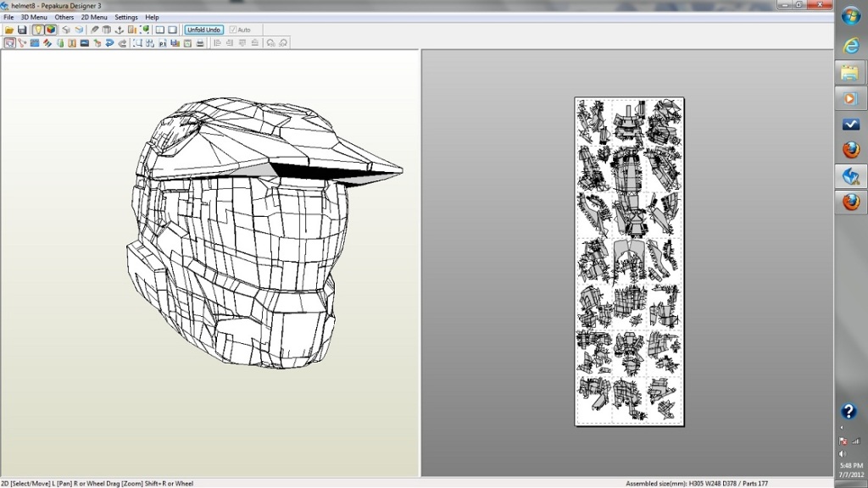
Task: Click the blue question mark help icon
Action: pos(849,411)
